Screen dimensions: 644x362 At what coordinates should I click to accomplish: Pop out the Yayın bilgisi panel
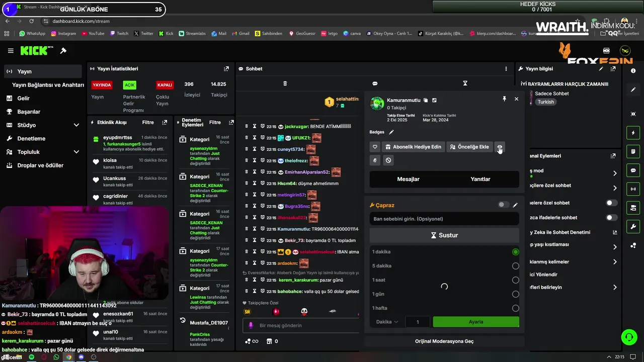pyautogui.click(x=613, y=69)
